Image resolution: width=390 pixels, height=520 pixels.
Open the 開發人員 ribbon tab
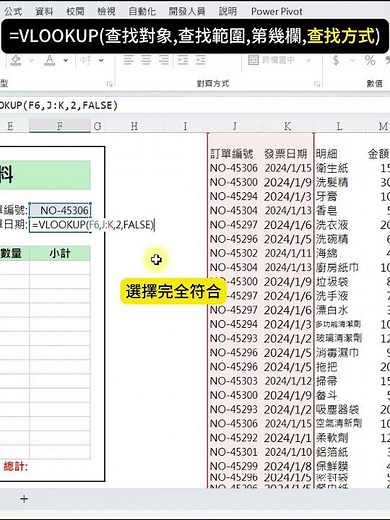(187, 11)
